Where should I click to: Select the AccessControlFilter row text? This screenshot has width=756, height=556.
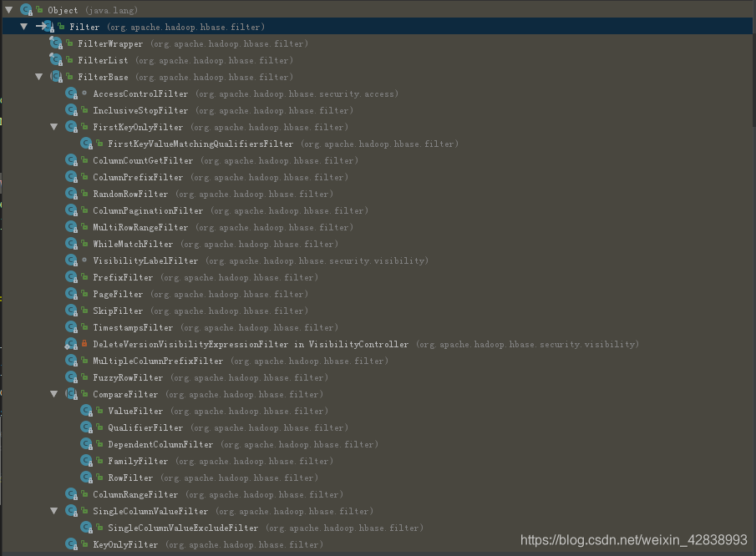click(246, 94)
